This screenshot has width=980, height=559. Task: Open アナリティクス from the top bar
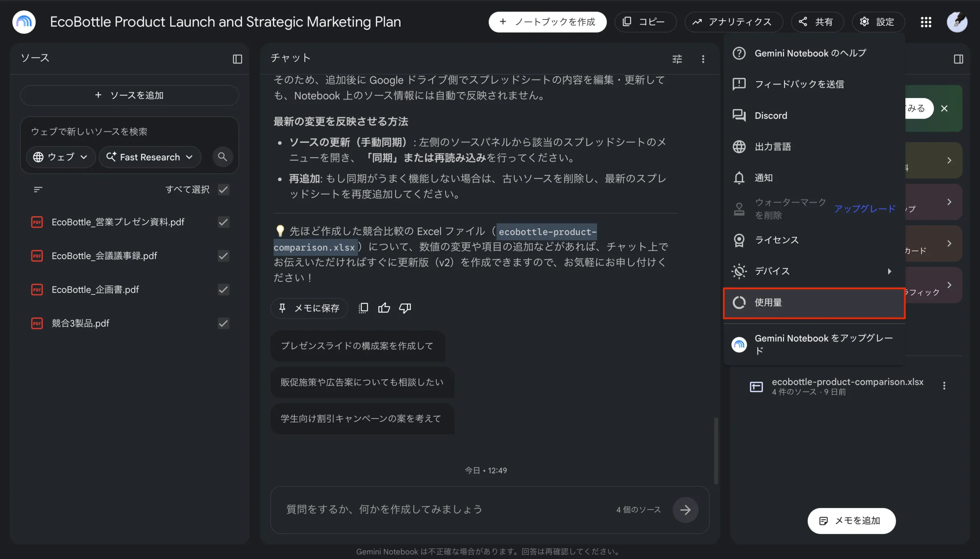coord(733,22)
